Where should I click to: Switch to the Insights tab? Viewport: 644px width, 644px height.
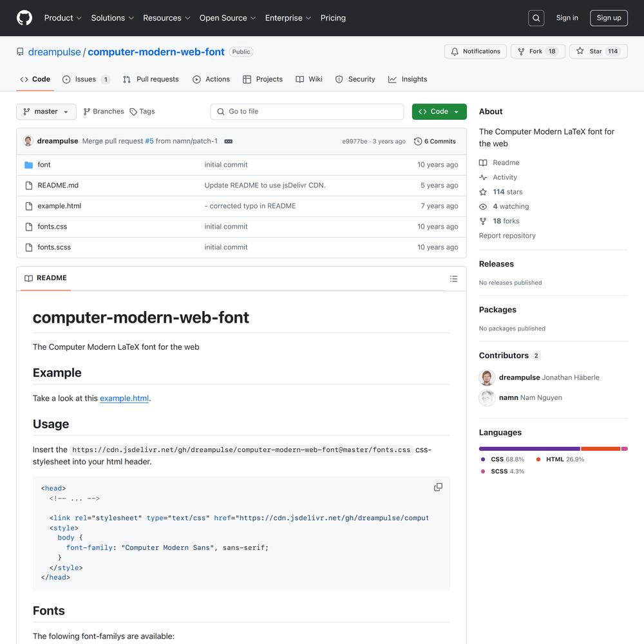click(408, 79)
